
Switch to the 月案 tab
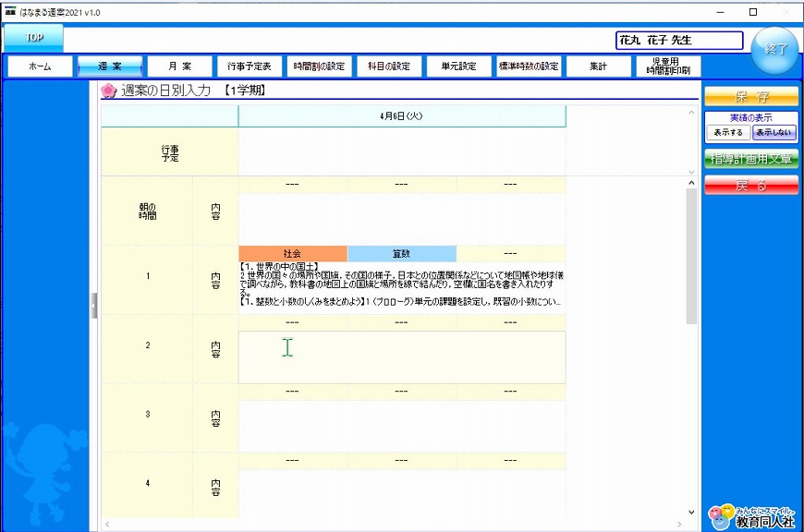(179, 66)
